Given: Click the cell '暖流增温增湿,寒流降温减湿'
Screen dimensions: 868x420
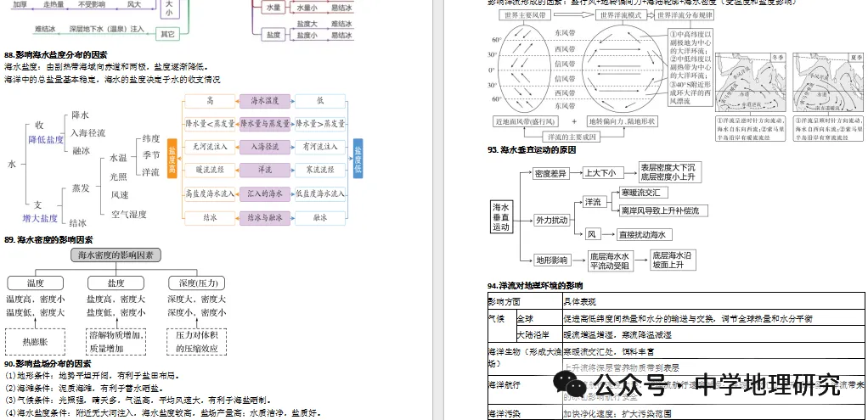Looking at the screenshot, I should pyautogui.click(x=713, y=335).
